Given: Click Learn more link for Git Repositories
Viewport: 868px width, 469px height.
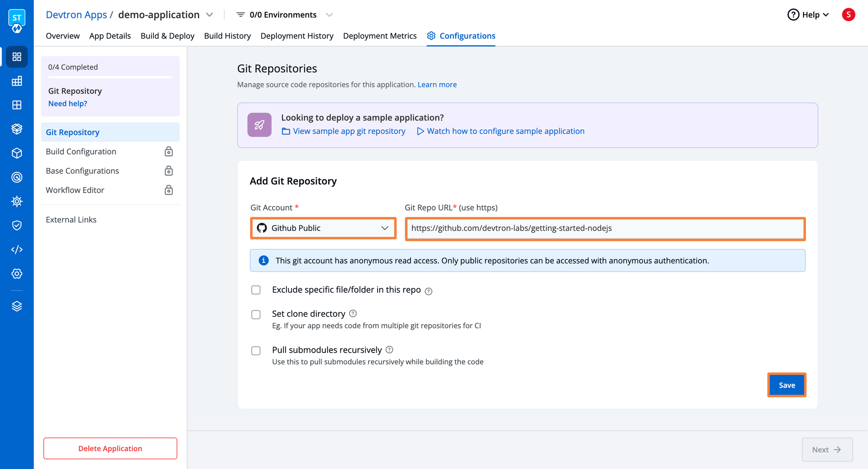Looking at the screenshot, I should (437, 84).
